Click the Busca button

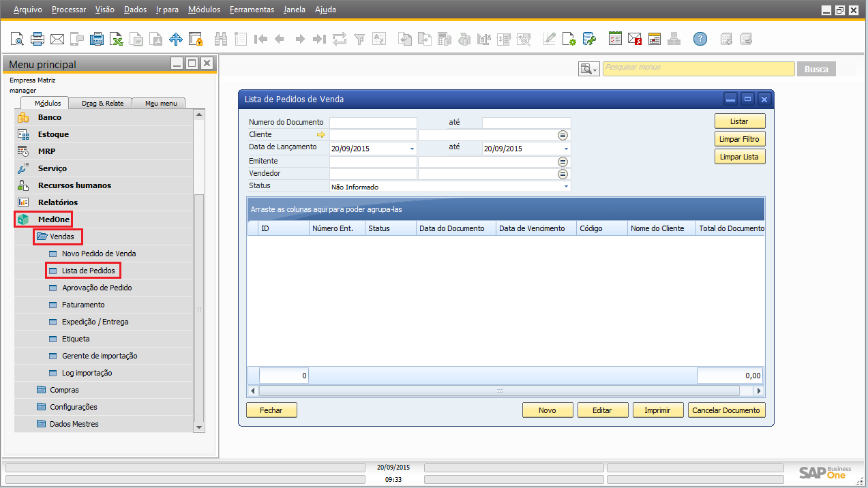(x=816, y=69)
